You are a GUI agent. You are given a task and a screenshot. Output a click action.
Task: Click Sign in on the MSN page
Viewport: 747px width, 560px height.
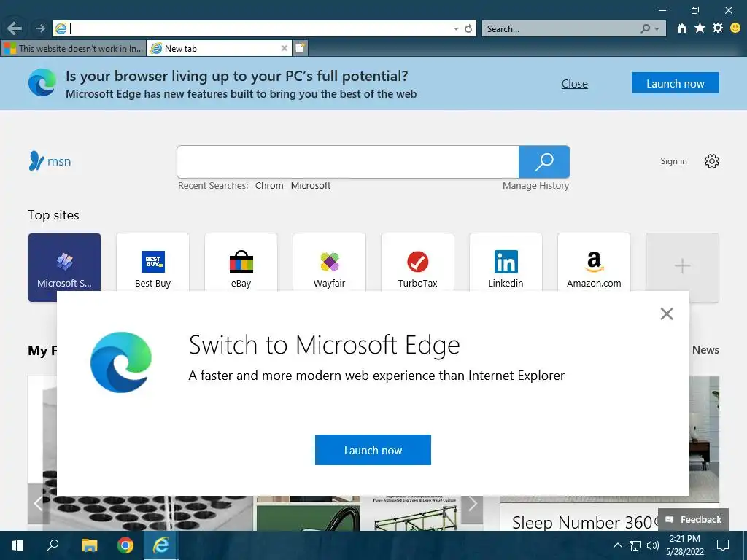click(x=673, y=161)
